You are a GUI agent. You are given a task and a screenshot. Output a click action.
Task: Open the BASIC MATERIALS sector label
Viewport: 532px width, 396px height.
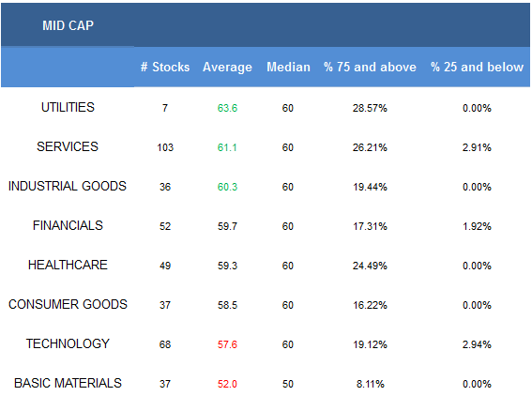coord(68,383)
